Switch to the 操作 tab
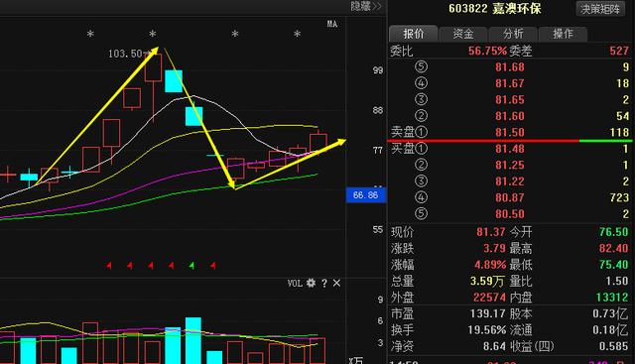Viewport: 635px width, 364px height. point(563,34)
